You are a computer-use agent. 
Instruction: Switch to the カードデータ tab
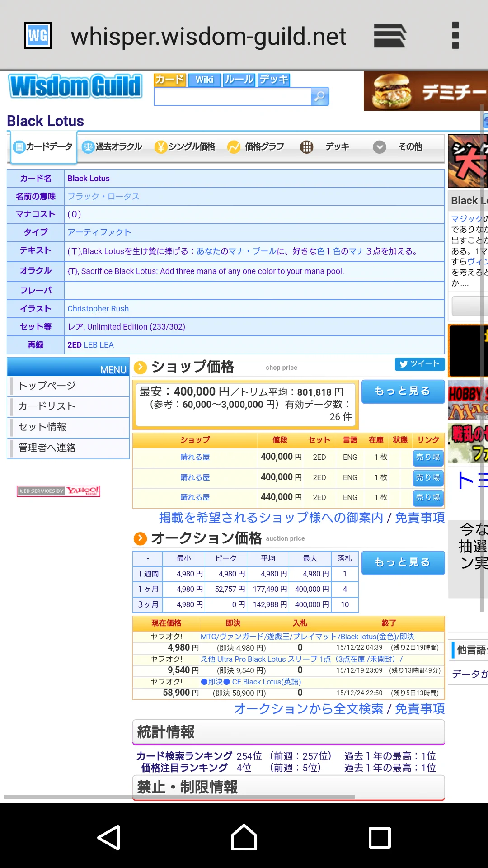click(44, 147)
